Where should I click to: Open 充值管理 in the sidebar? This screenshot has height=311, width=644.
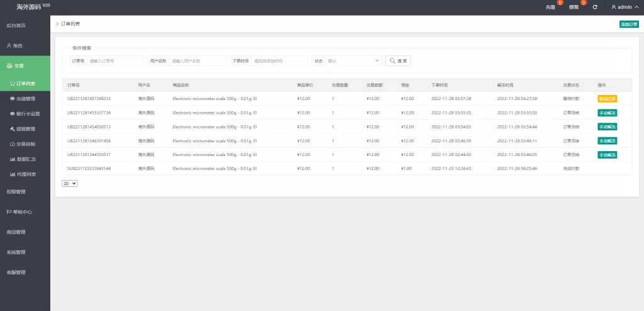(x=25, y=99)
